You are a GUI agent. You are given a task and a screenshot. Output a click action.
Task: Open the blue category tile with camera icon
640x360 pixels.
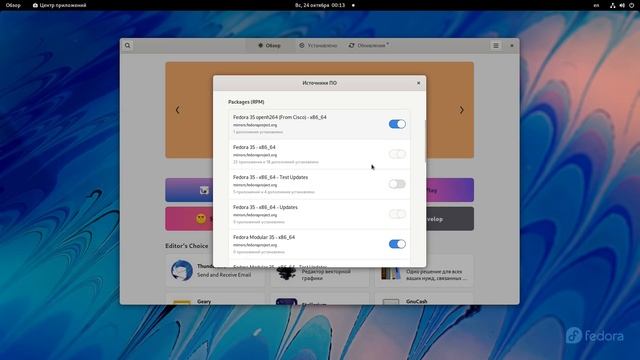(189, 190)
